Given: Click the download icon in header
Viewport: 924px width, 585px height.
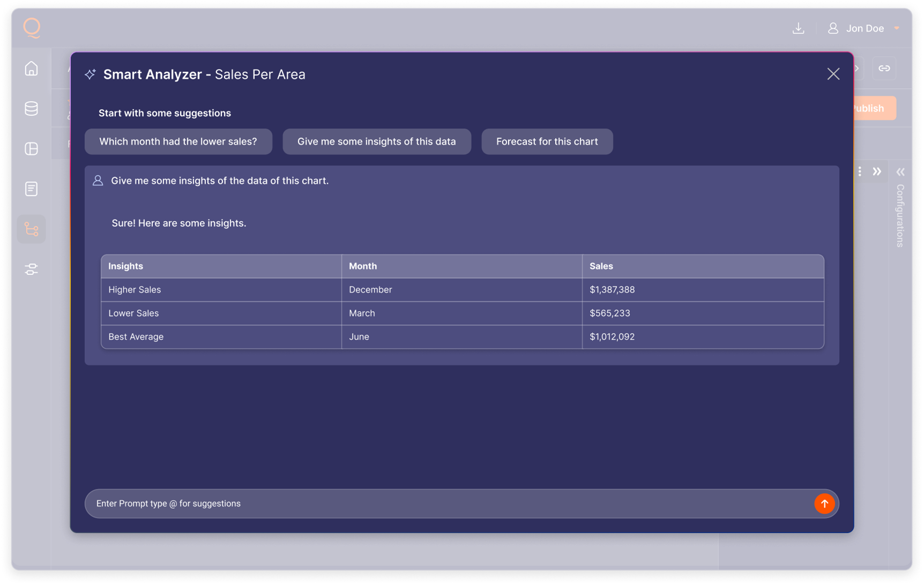Looking at the screenshot, I should coord(798,28).
